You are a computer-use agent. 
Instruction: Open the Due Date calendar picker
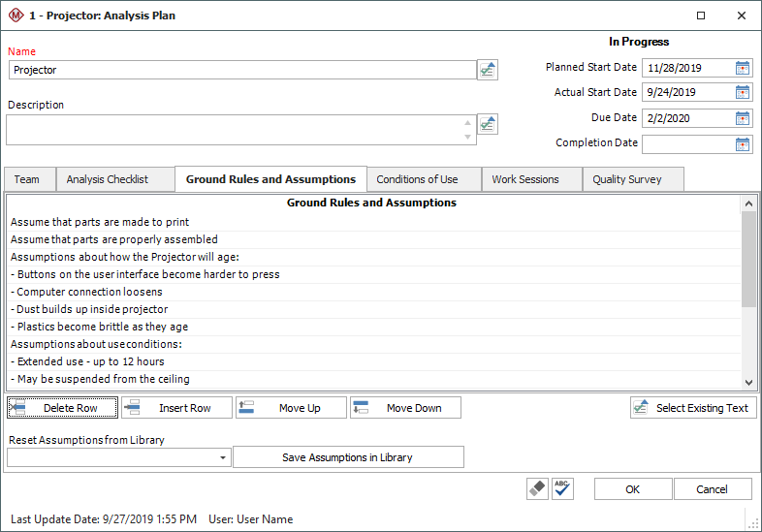click(x=743, y=118)
